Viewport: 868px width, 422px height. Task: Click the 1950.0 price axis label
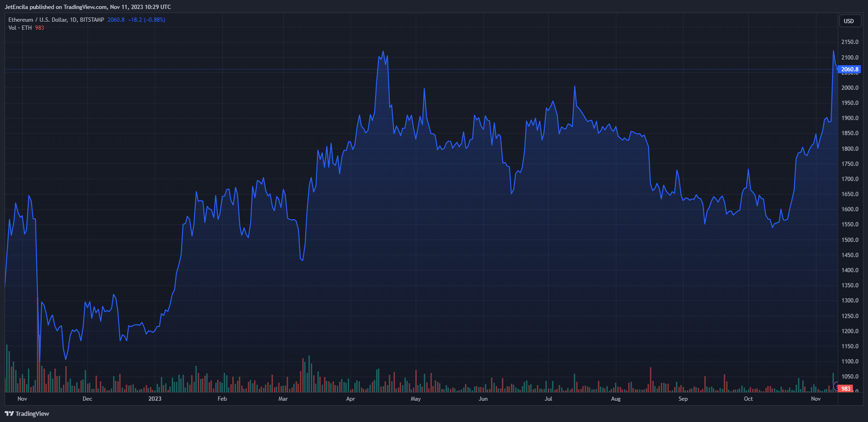click(850, 103)
